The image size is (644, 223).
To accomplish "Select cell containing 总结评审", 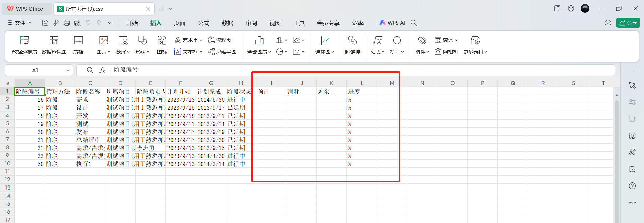I will click(90, 140).
